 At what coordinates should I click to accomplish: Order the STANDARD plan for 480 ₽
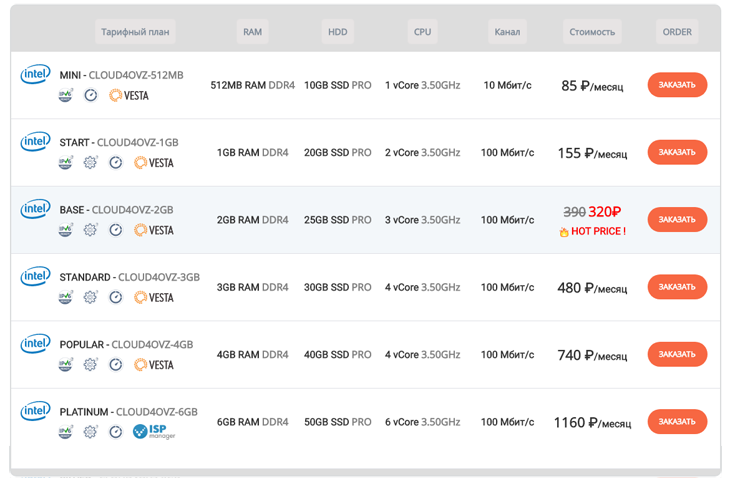(677, 287)
